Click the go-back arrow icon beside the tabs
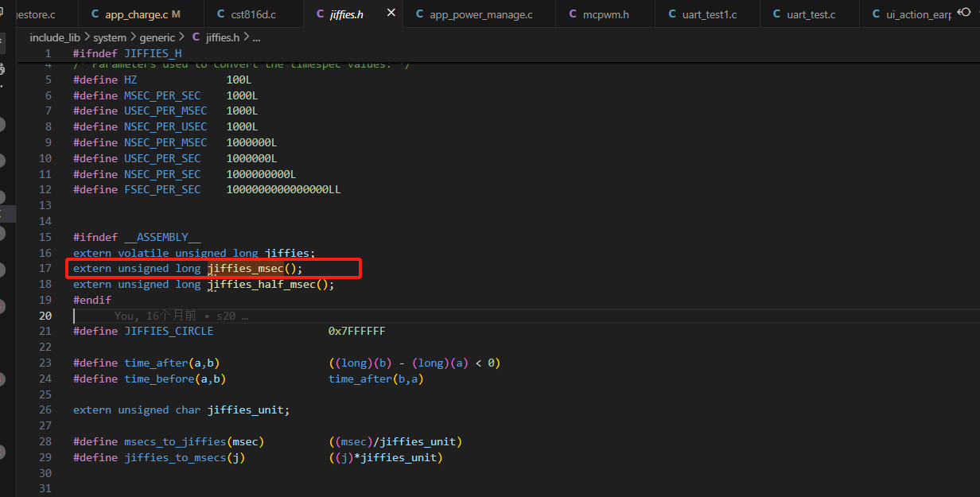 pos(963,12)
